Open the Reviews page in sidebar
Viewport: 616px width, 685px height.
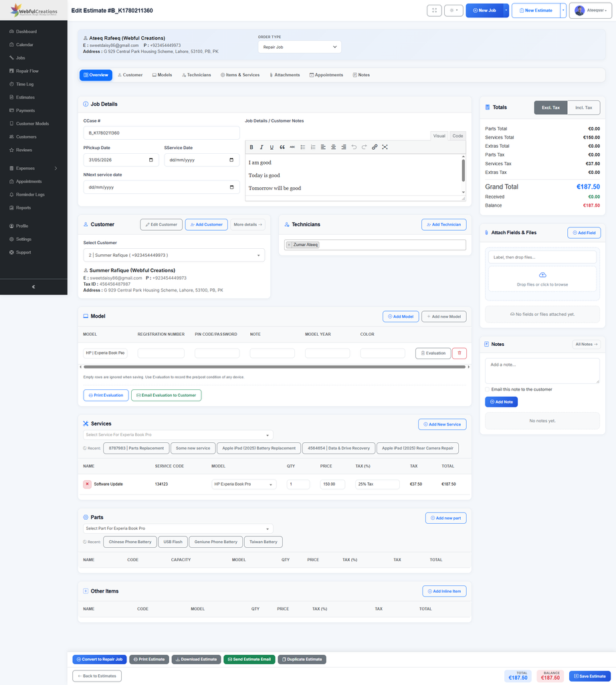pyautogui.click(x=24, y=150)
